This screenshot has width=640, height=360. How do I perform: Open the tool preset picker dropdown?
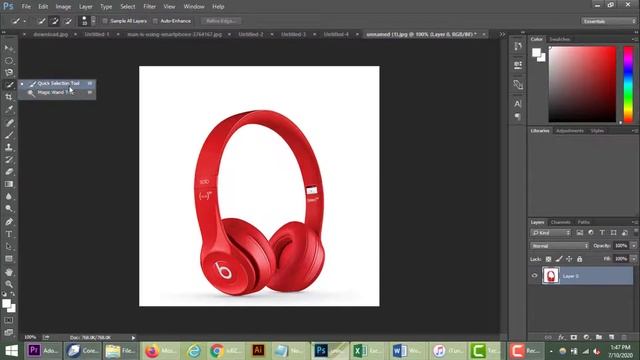[x=19, y=21]
